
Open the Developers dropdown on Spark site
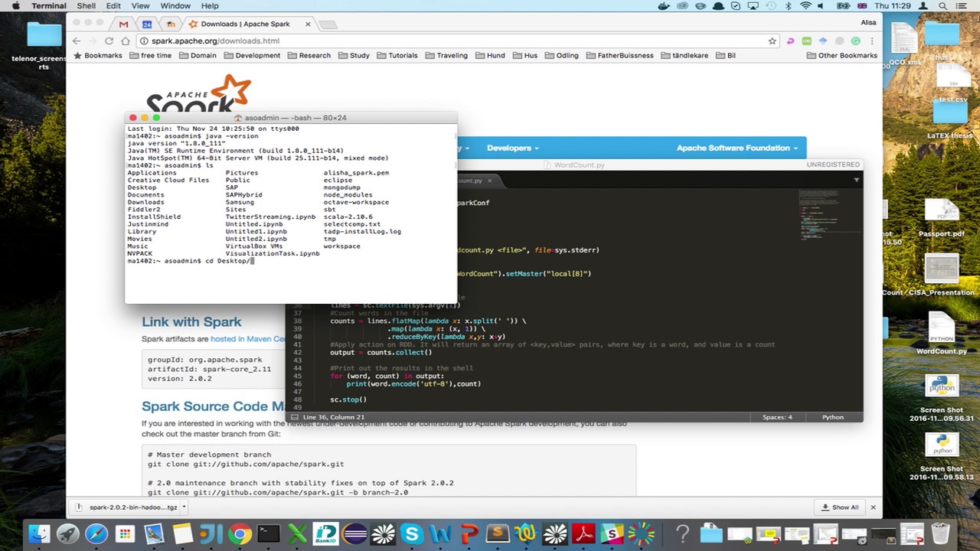coord(512,148)
